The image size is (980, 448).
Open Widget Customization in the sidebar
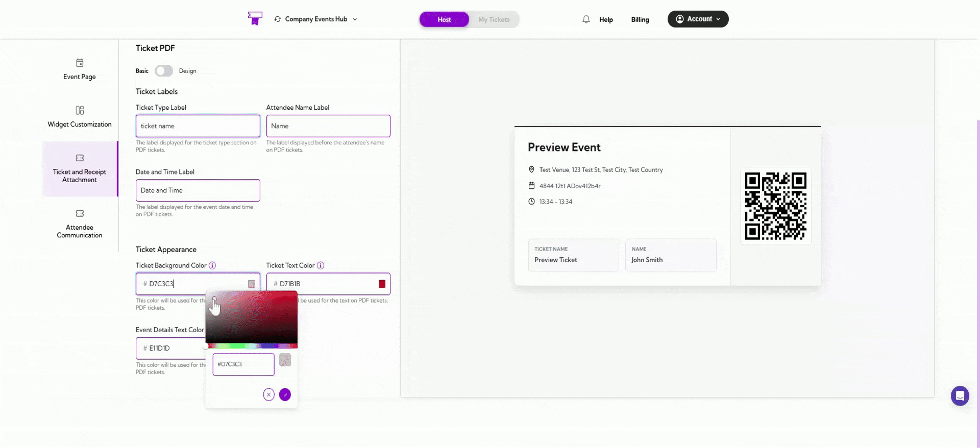coord(80,117)
